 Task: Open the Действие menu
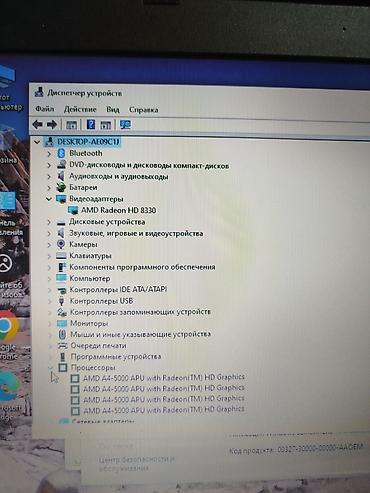(x=80, y=109)
